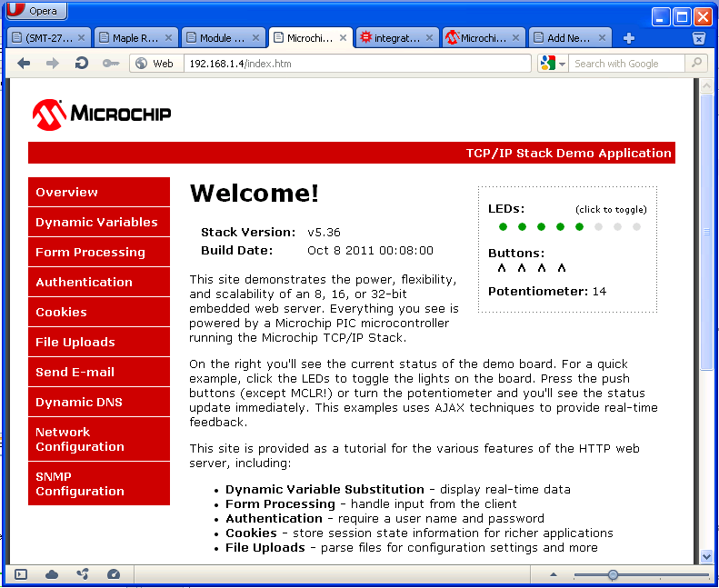Click the fourth button state indicator

pos(562,268)
